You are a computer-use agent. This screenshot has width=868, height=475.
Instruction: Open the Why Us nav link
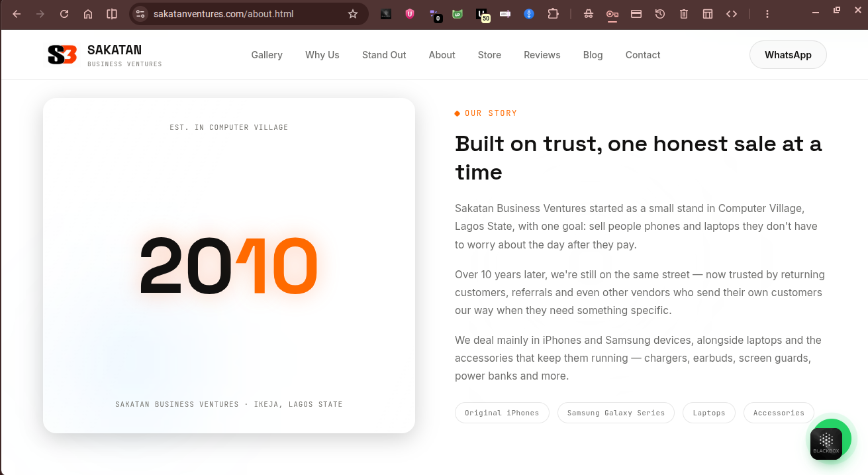click(x=322, y=55)
